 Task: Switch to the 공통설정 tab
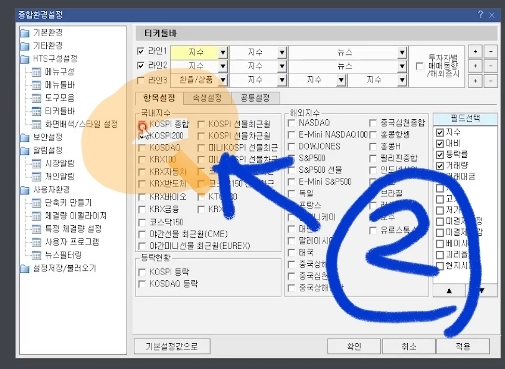click(255, 98)
